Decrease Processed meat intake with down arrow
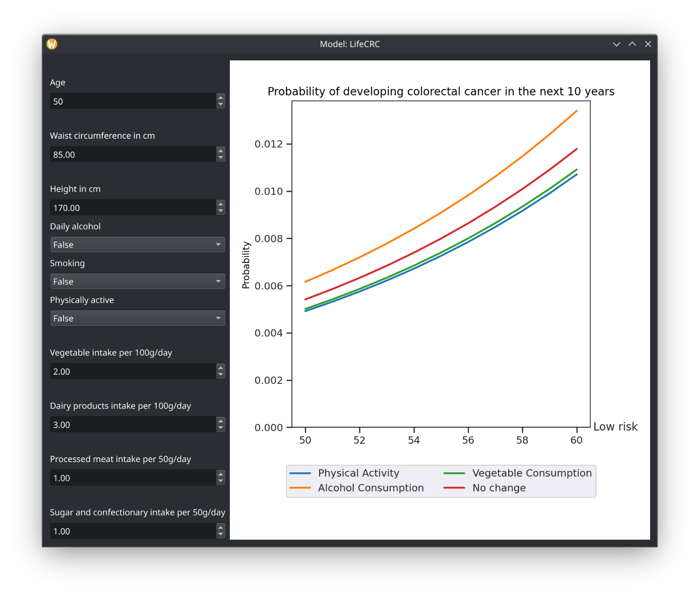 [221, 481]
